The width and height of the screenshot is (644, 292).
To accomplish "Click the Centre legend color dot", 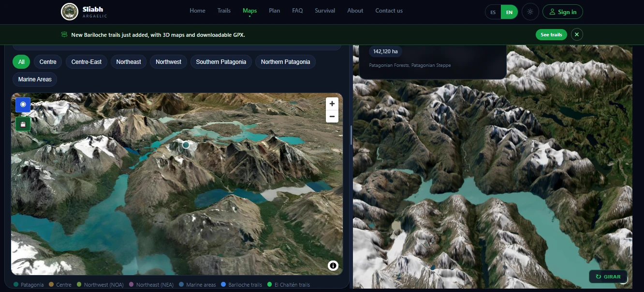I will tap(51, 285).
